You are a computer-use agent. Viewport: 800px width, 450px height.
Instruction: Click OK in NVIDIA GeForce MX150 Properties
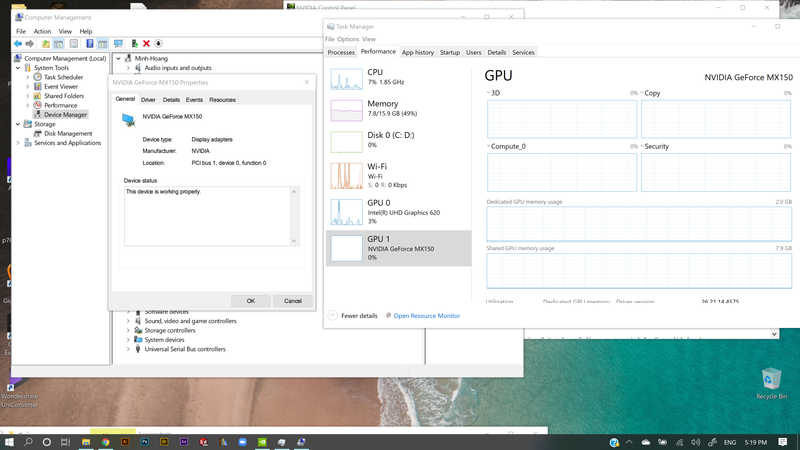click(251, 301)
